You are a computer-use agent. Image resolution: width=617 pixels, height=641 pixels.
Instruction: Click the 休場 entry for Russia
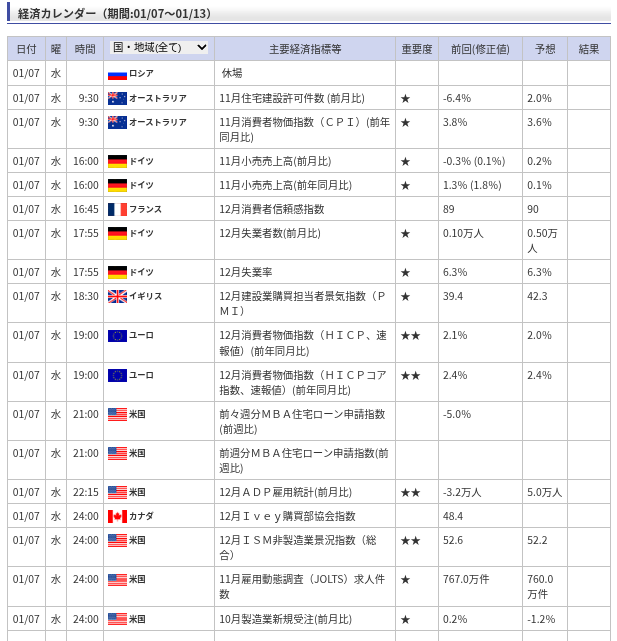click(x=231, y=74)
